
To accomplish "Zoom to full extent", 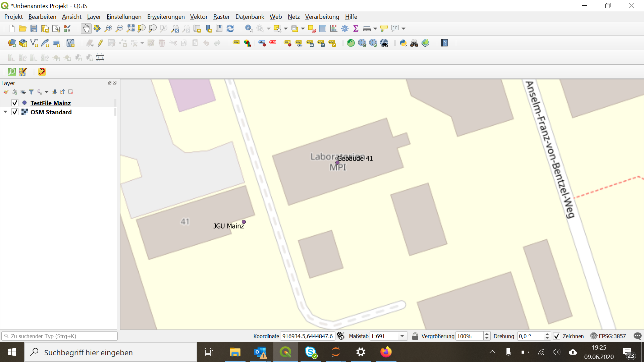I will click(130, 28).
